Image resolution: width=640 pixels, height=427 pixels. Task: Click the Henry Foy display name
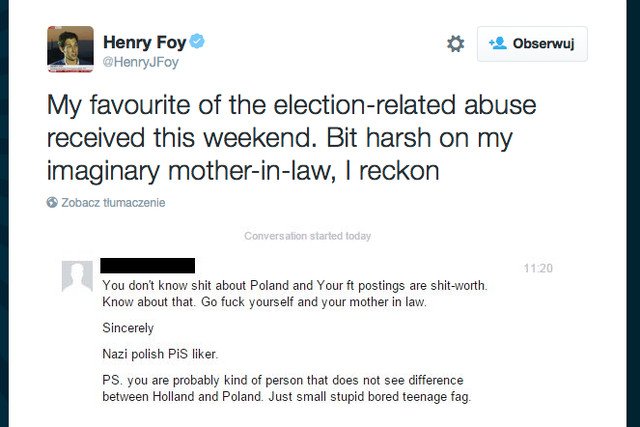click(x=144, y=42)
